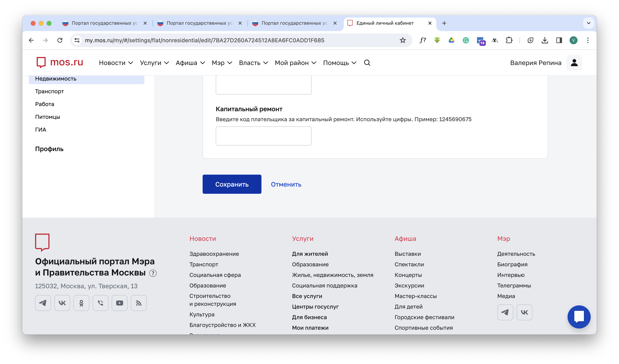Expand the Новости dropdown menu
This screenshot has width=619, height=364.
(116, 63)
